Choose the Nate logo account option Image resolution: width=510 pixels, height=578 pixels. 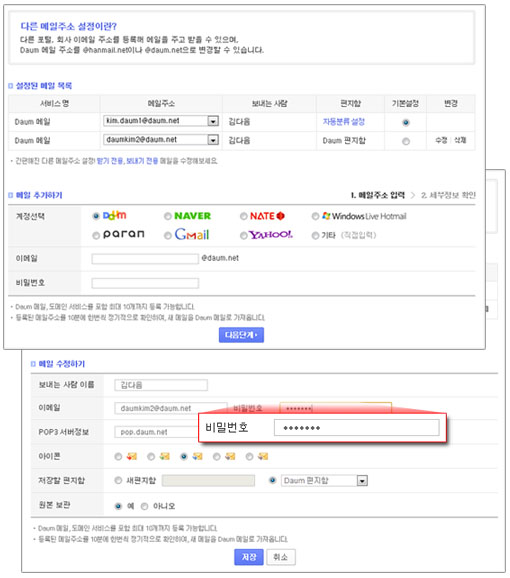pyautogui.click(x=267, y=216)
